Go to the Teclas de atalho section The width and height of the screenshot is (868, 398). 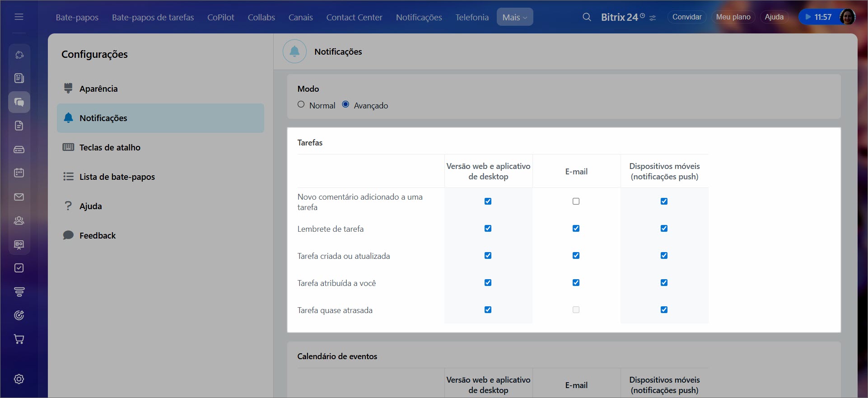(110, 148)
